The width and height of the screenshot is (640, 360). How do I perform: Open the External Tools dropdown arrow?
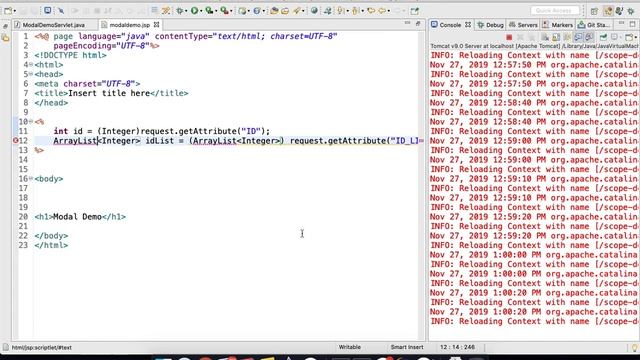click(x=231, y=11)
